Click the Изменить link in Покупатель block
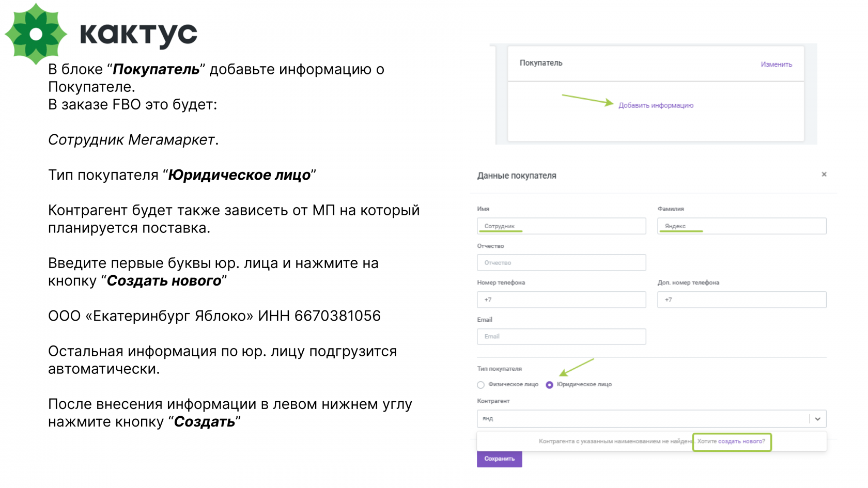 tap(776, 65)
